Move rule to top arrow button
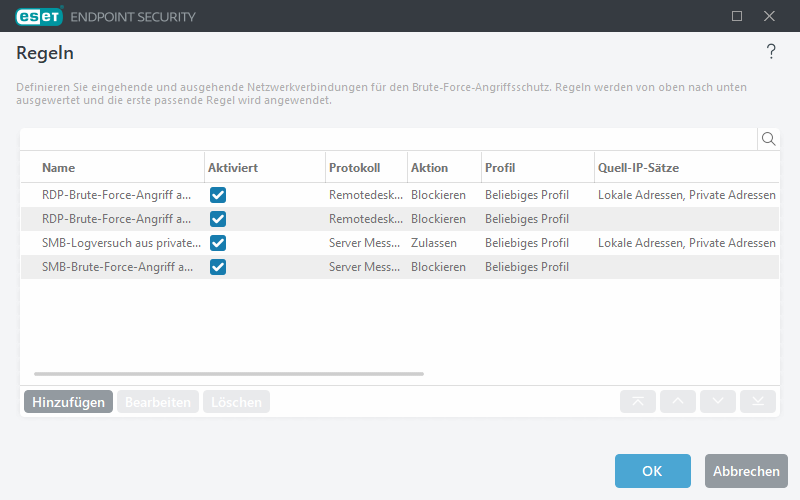Screen dimensions: 800x500 (x=638, y=402)
